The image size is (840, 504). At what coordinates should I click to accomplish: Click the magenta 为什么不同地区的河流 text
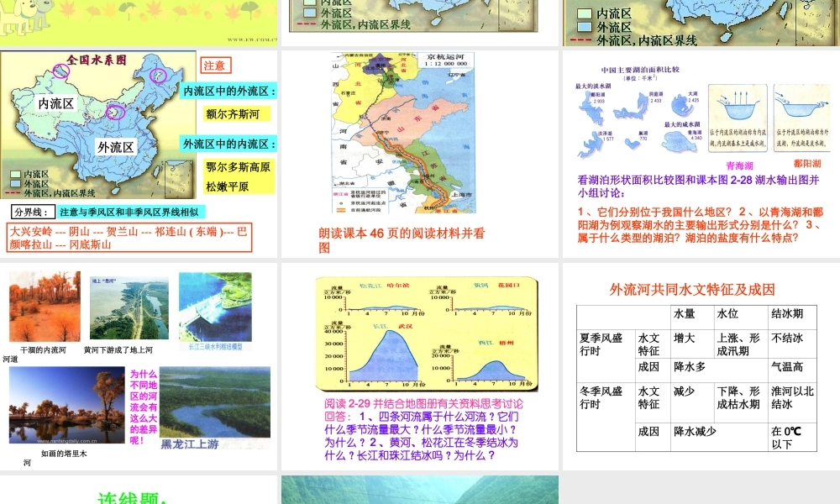[x=143, y=407]
